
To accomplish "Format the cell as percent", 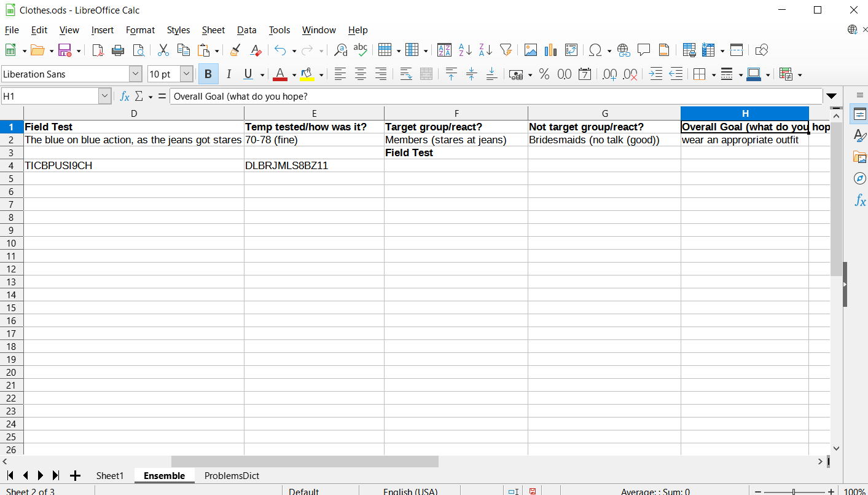I will 544,74.
